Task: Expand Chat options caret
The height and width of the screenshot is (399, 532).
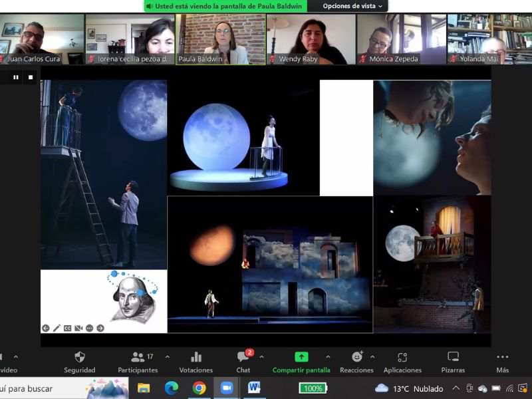Action: click(x=261, y=357)
